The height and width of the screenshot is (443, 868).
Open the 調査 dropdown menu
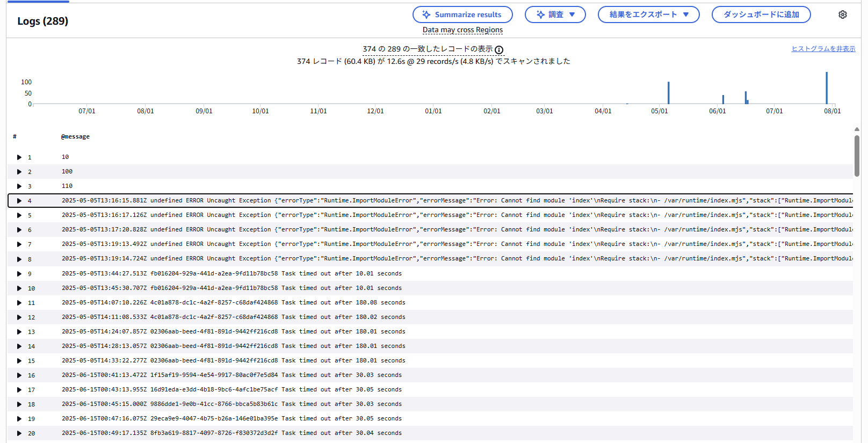point(555,14)
